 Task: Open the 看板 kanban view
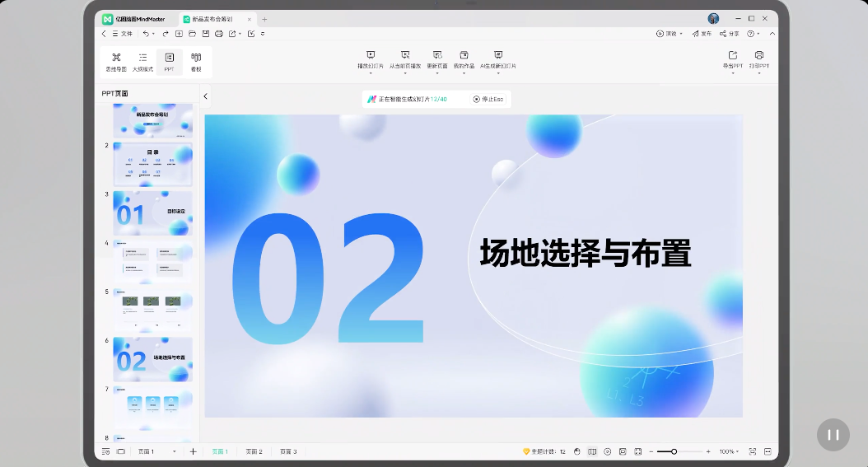click(196, 62)
